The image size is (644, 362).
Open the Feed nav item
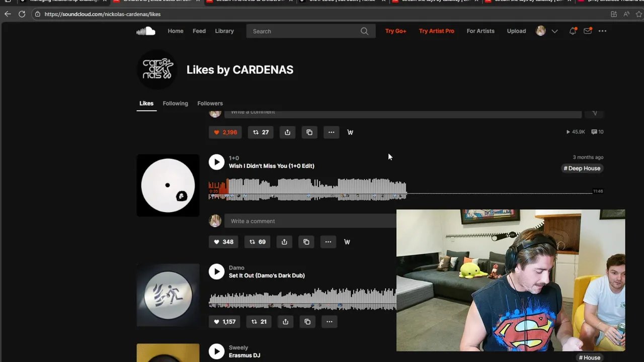(x=199, y=31)
